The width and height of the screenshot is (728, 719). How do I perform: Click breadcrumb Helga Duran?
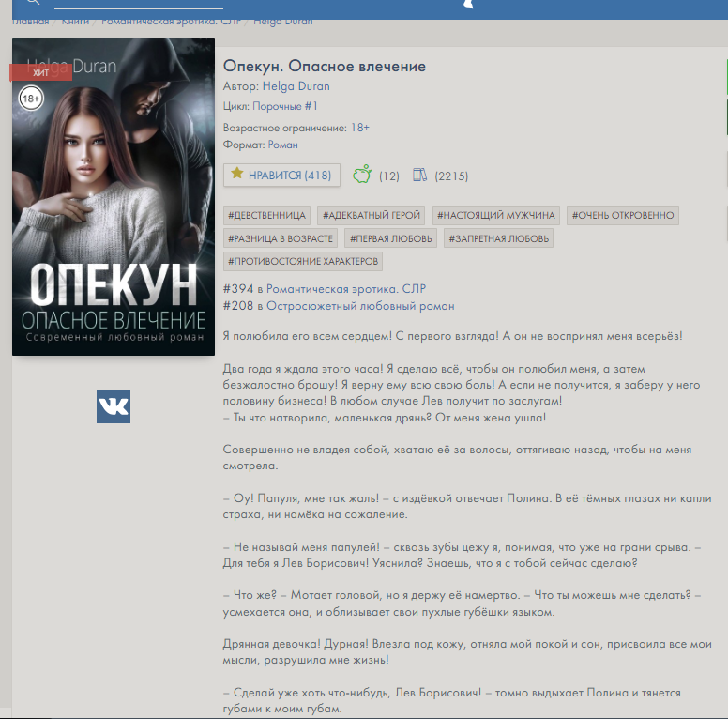[283, 22]
